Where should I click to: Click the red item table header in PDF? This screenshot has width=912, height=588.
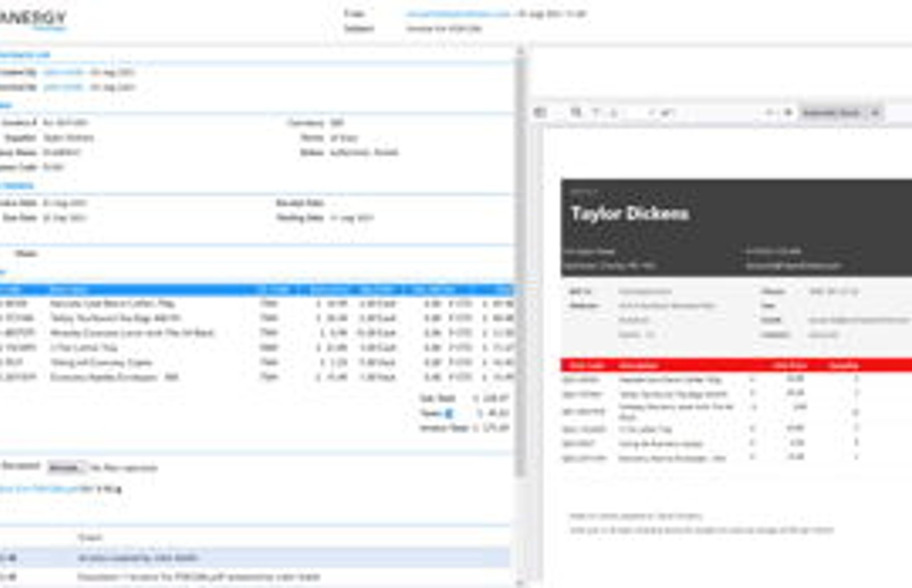pos(736,365)
